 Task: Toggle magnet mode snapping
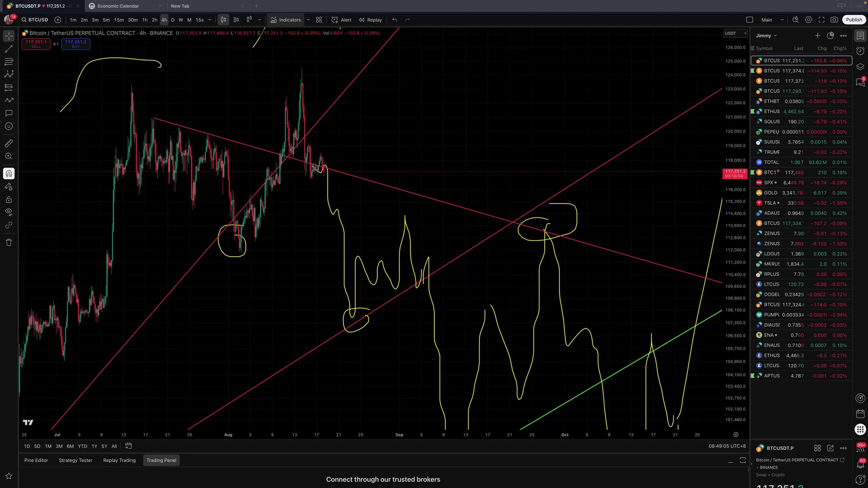9,174
